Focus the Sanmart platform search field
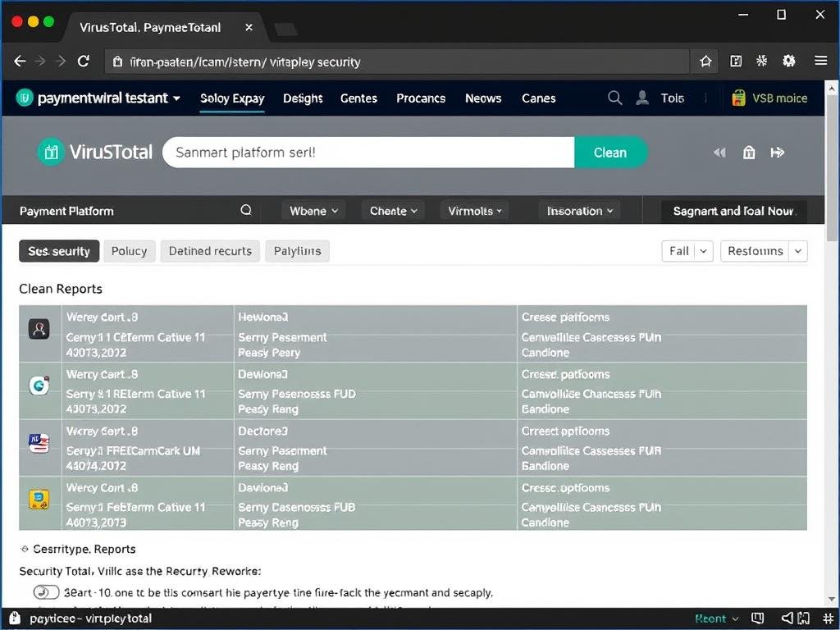 [368, 153]
